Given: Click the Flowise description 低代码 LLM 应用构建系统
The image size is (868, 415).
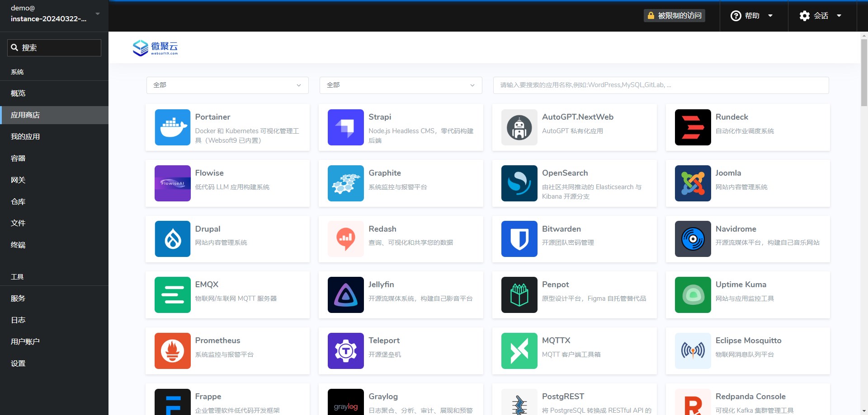Looking at the screenshot, I should 232,187.
